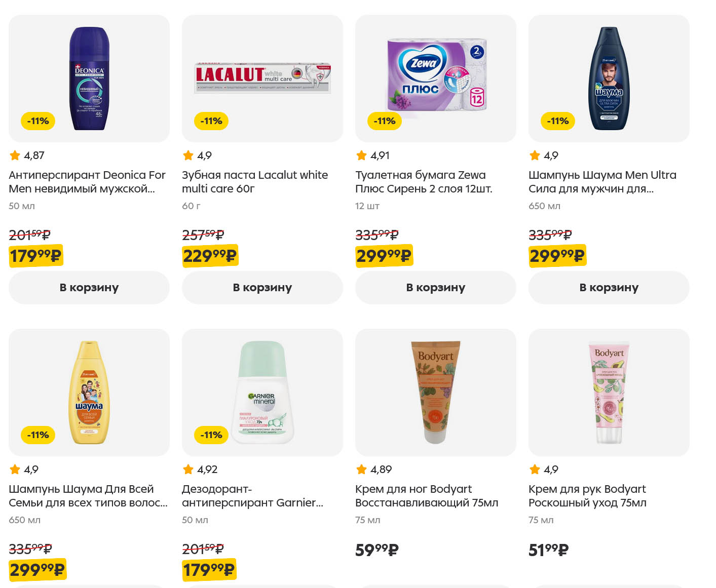Click the 179,99 ₽ price of Garnier deodorant
This screenshot has width=716, height=588.
pyautogui.click(x=209, y=570)
